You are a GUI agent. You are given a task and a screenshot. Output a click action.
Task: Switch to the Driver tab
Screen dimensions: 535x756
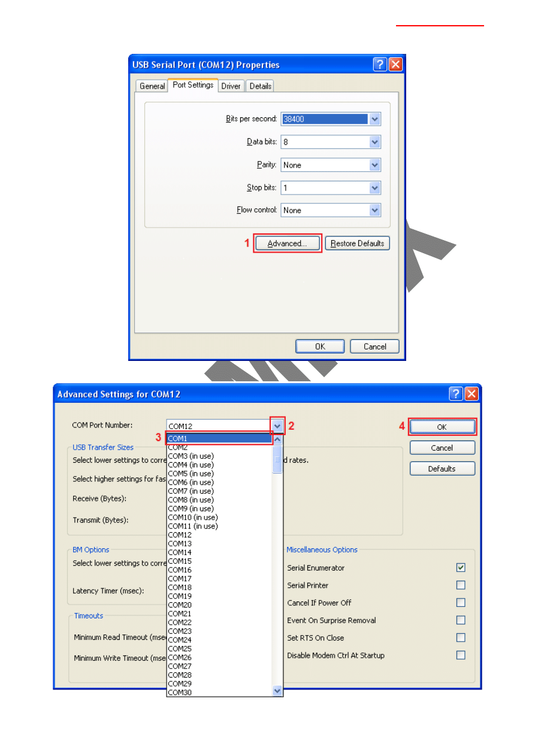[231, 86]
